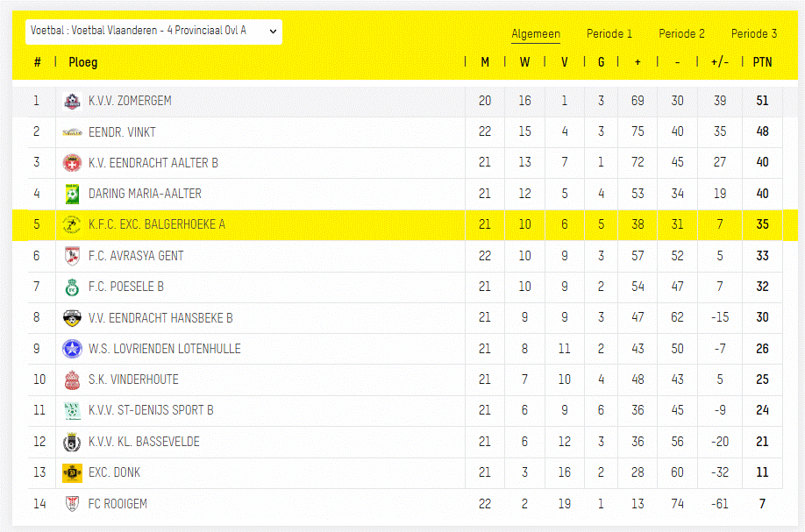Open the Voetbal Vlaanderen league dropdown
The width and height of the screenshot is (805, 532).
click(x=153, y=31)
